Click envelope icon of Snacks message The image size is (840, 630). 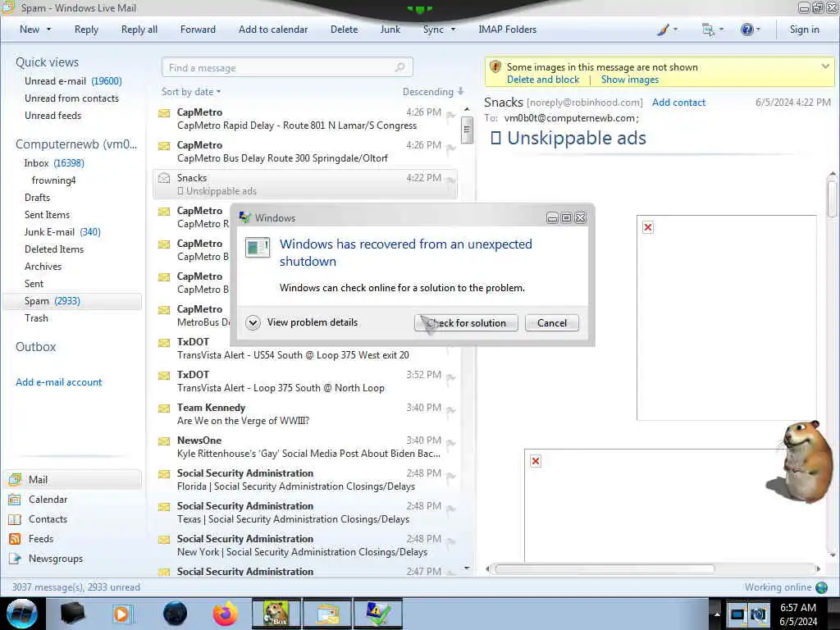pos(164,178)
